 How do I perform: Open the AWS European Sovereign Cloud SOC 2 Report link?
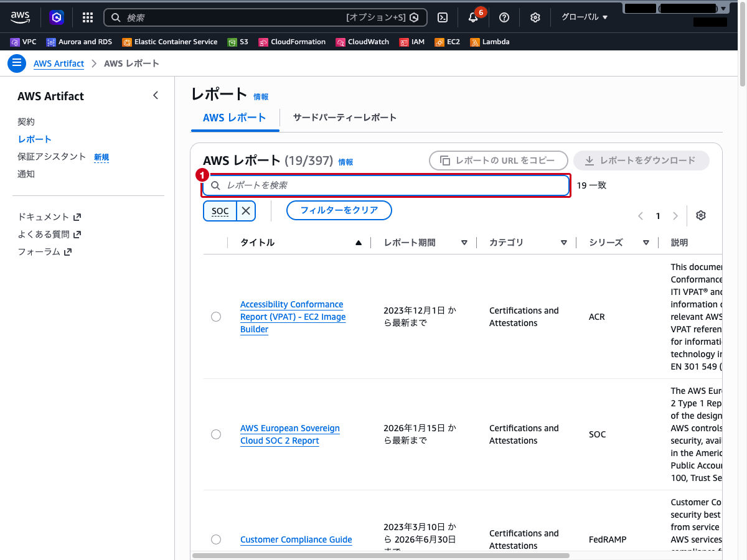pyautogui.click(x=290, y=434)
